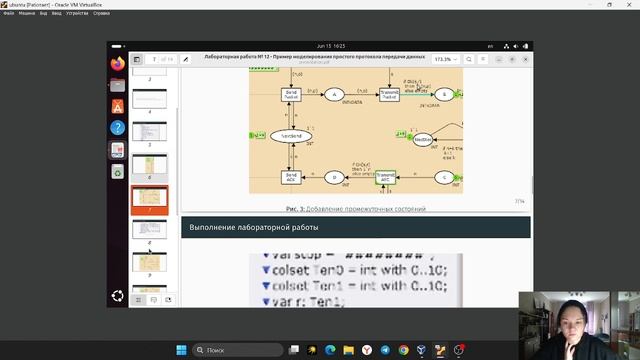Open the Ubuntu volume indicator
The image size is (640, 360).
coord(516,46)
